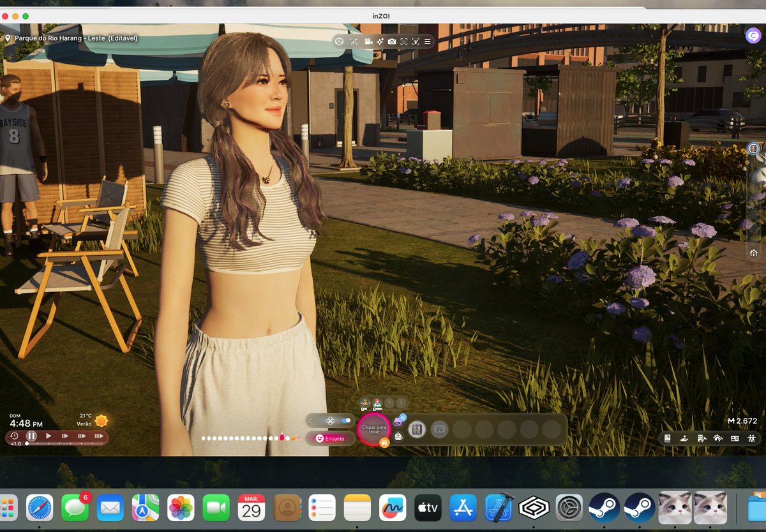Open Safari from the Dock
Image resolution: width=766 pixels, height=532 pixels.
[x=40, y=508]
